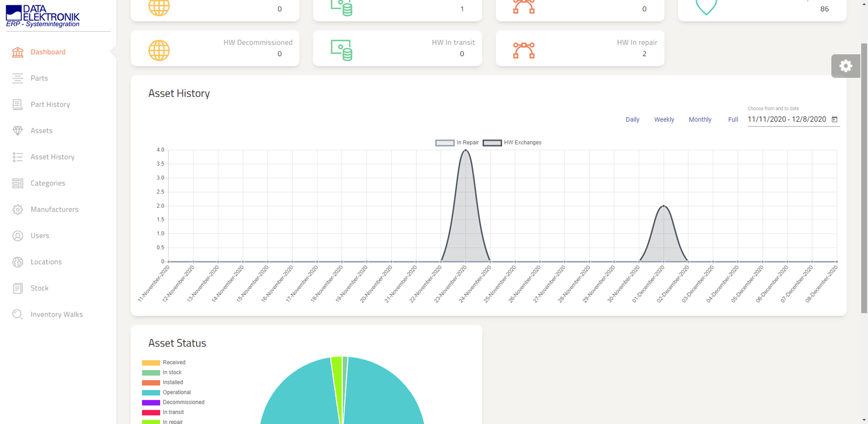The width and height of the screenshot is (868, 424).
Task: Click the HW In repair card
Action: pos(580,48)
